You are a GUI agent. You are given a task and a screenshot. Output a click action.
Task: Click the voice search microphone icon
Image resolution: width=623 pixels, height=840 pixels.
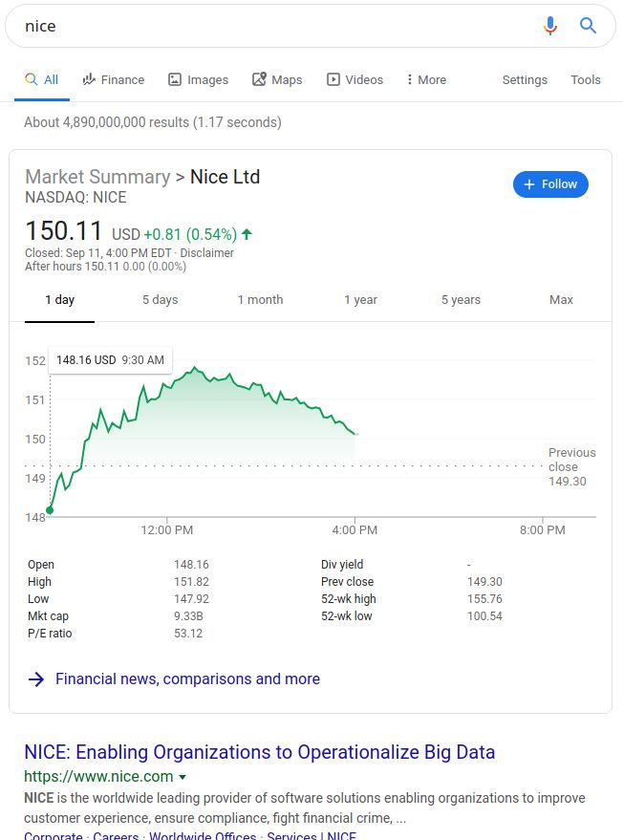550,25
